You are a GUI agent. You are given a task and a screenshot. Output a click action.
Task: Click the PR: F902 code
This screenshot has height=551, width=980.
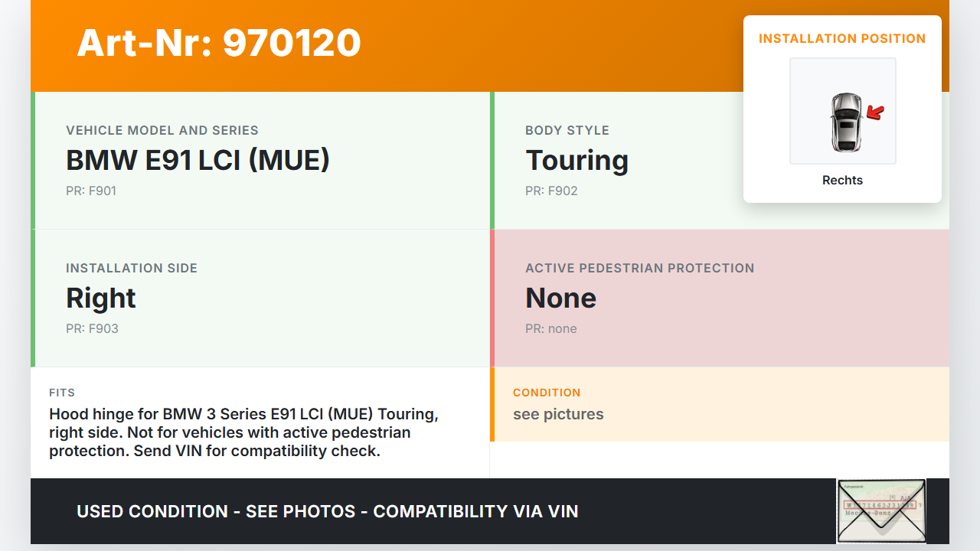click(x=551, y=191)
